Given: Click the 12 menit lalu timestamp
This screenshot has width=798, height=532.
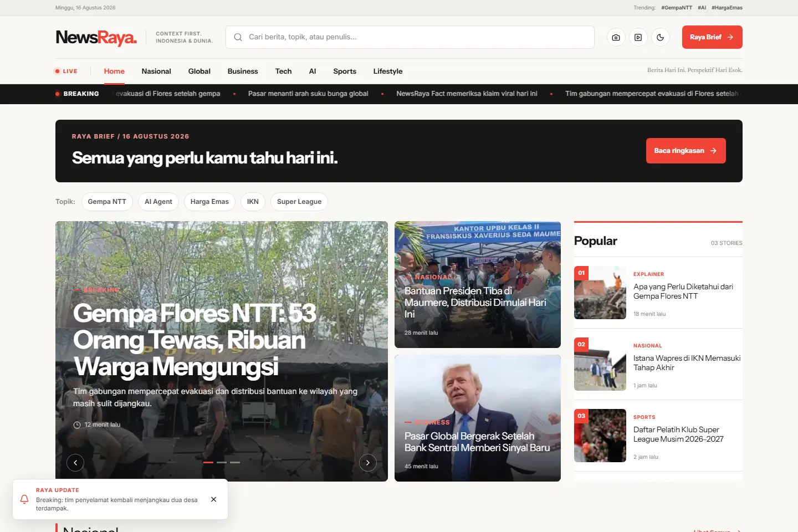Looking at the screenshot, I should point(103,425).
